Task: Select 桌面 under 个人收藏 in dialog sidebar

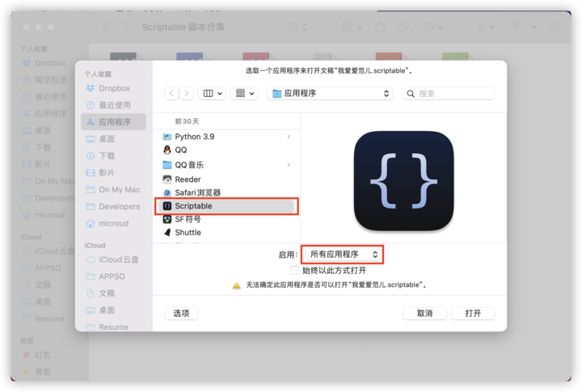Action: [114, 139]
